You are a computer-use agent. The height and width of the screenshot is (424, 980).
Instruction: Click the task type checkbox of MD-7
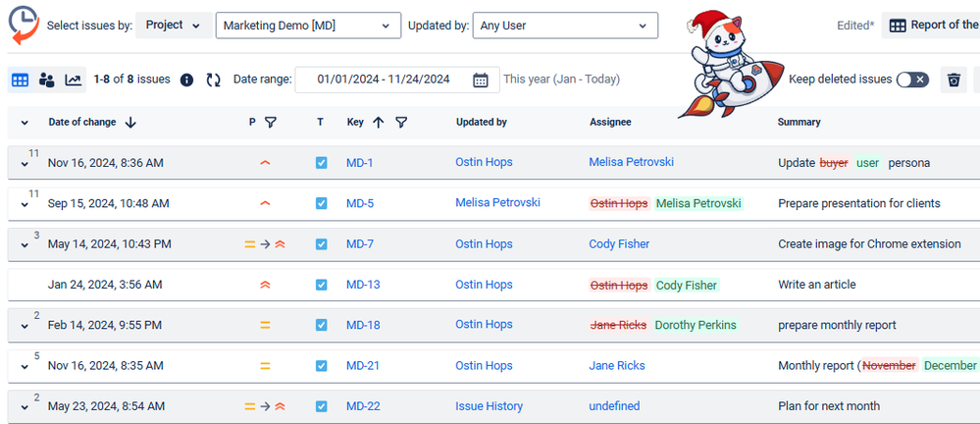[321, 243]
